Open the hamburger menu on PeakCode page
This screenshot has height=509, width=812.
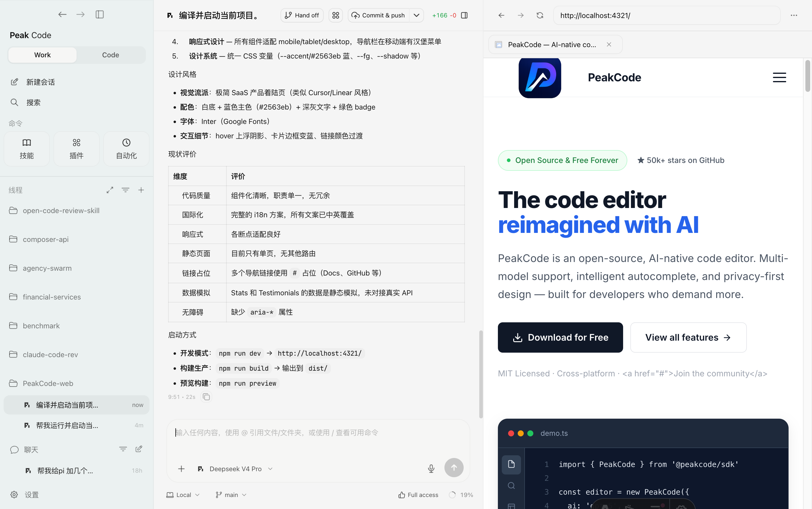pyautogui.click(x=779, y=77)
